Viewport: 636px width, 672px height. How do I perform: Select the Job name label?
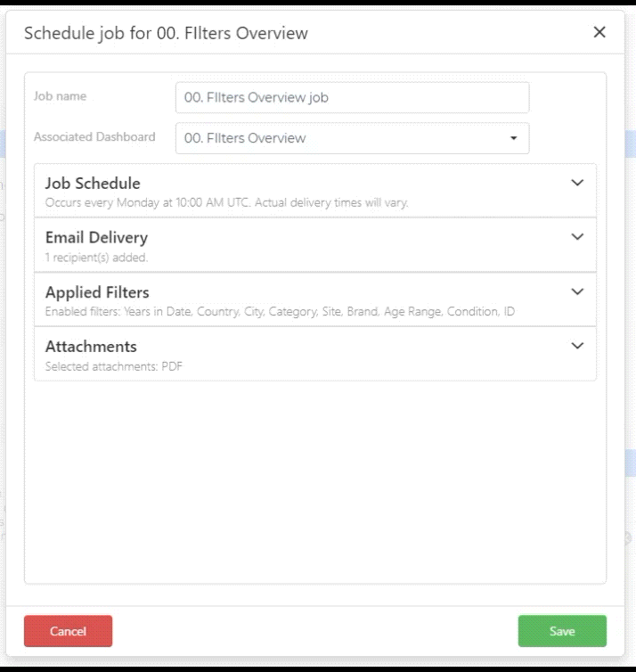(x=60, y=96)
